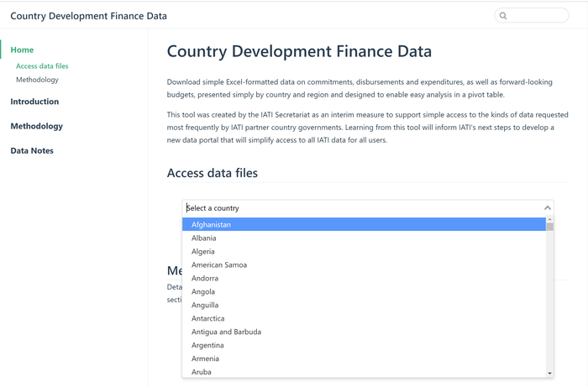Select Albania from the country list
Viewport: 588px width, 387px height.
point(364,238)
